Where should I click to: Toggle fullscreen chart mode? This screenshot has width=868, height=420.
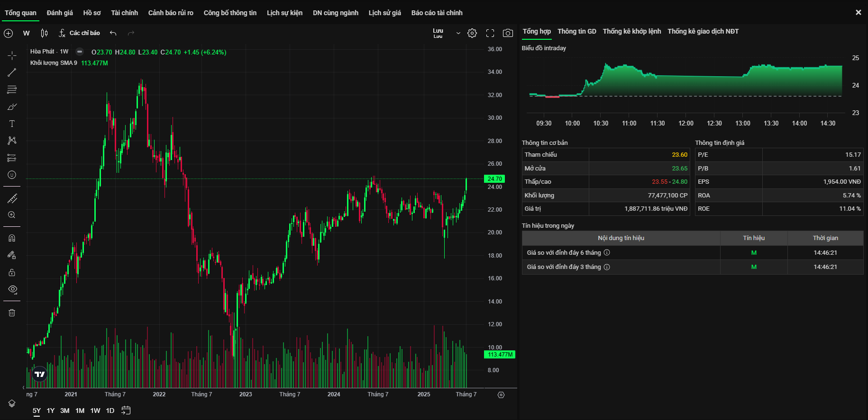490,33
